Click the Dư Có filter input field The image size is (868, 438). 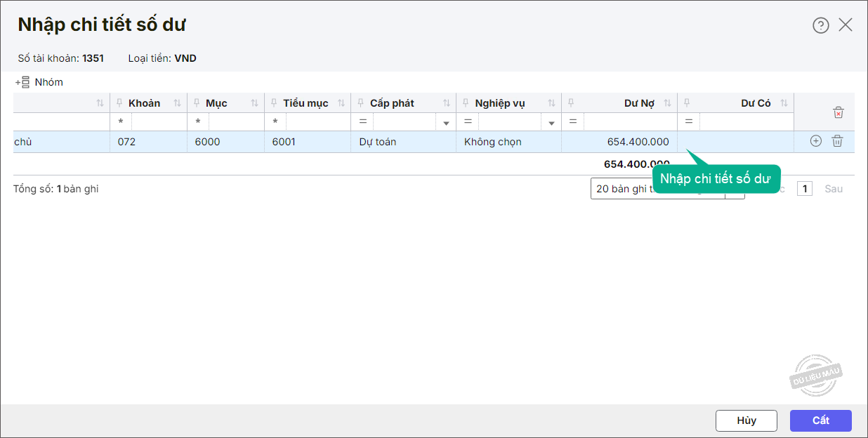(x=745, y=122)
